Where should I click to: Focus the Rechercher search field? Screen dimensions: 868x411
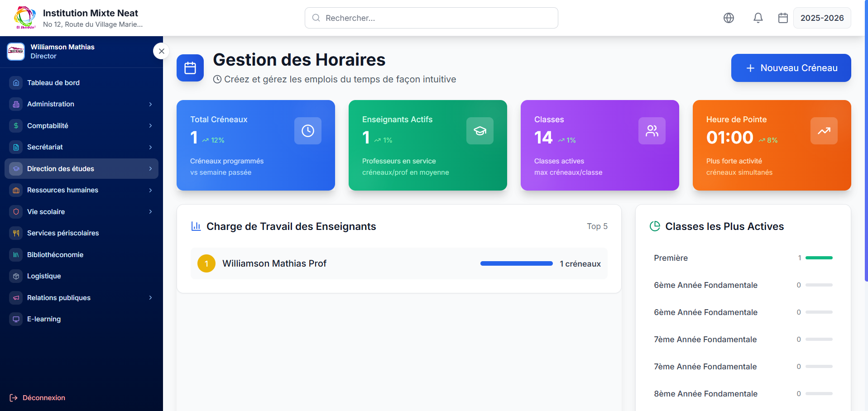431,18
